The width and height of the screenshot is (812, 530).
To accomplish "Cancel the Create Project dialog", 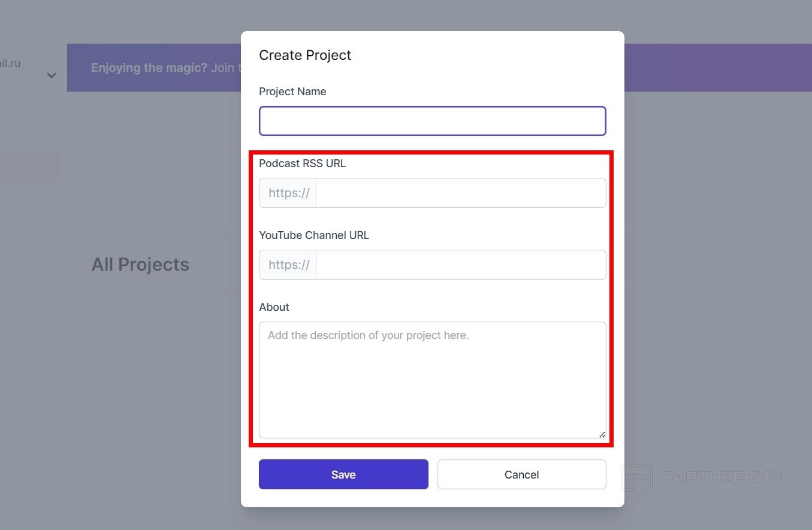I will pyautogui.click(x=521, y=474).
